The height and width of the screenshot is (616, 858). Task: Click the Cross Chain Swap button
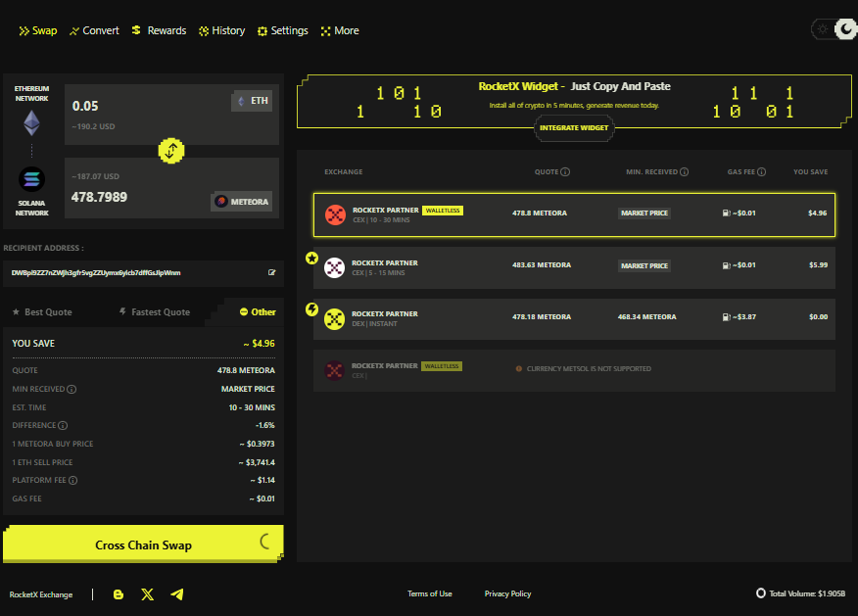click(x=143, y=544)
